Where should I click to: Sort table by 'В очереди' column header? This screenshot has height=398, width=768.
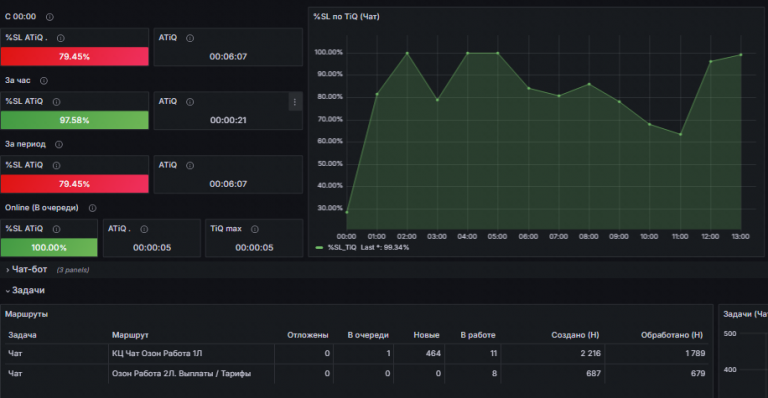point(368,335)
